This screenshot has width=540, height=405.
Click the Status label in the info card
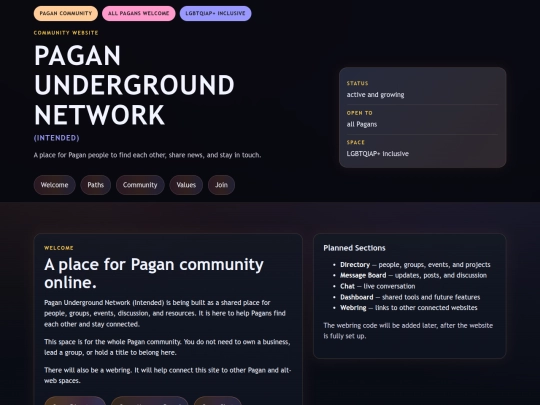pos(357,83)
